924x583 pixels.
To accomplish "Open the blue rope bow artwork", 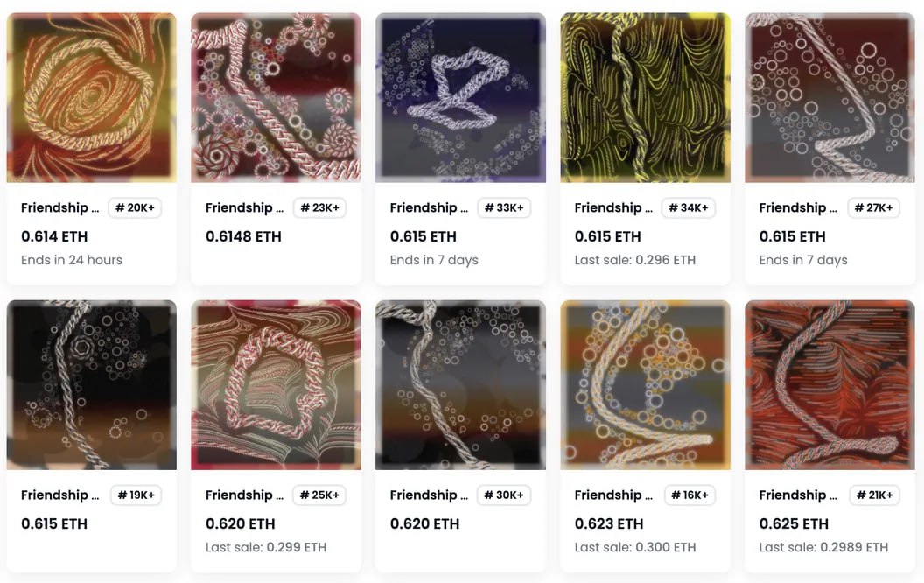I will (x=460, y=97).
